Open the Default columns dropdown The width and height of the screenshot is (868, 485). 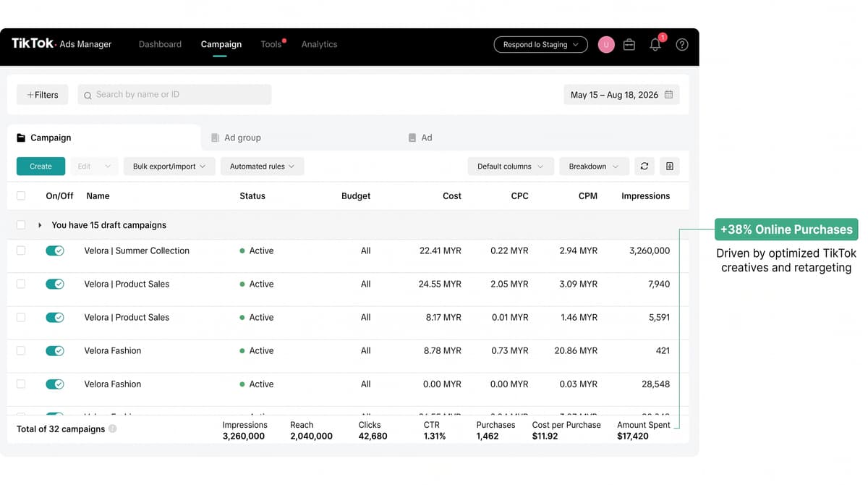click(x=511, y=166)
